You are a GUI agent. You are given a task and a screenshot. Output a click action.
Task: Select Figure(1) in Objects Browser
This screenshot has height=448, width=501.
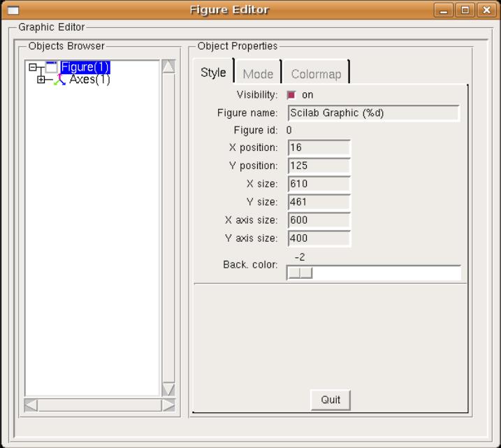(x=85, y=67)
